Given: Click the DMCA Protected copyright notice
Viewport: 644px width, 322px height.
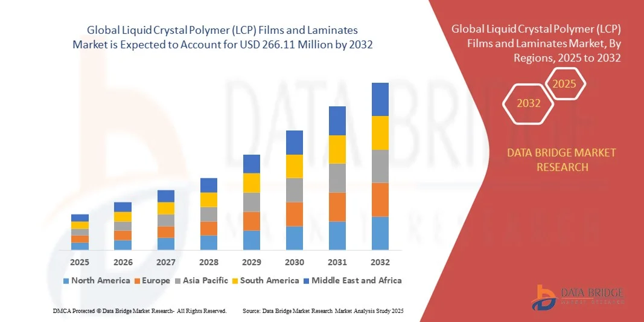Looking at the screenshot, I should pyautogui.click(x=139, y=311).
